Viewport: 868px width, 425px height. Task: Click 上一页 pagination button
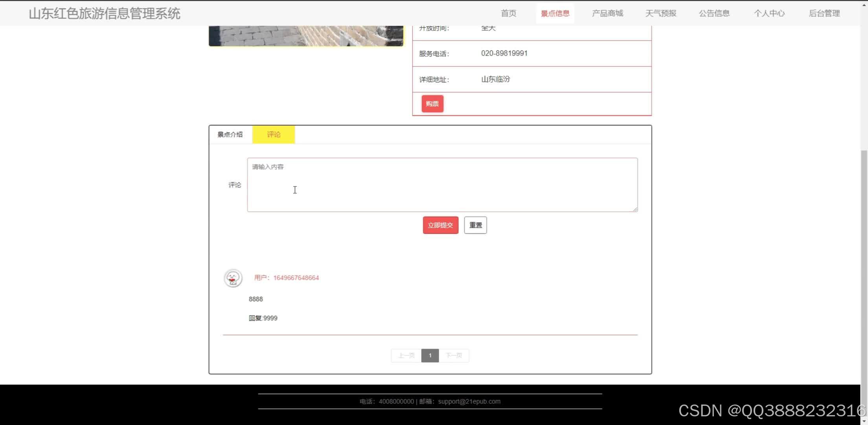[406, 355]
